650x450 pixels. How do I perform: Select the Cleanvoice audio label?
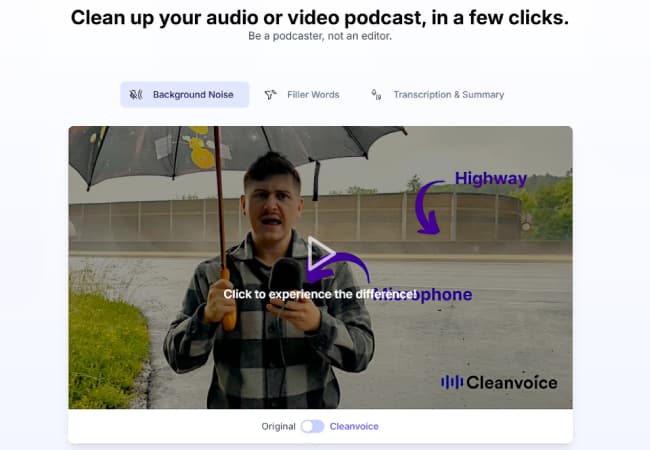(354, 426)
